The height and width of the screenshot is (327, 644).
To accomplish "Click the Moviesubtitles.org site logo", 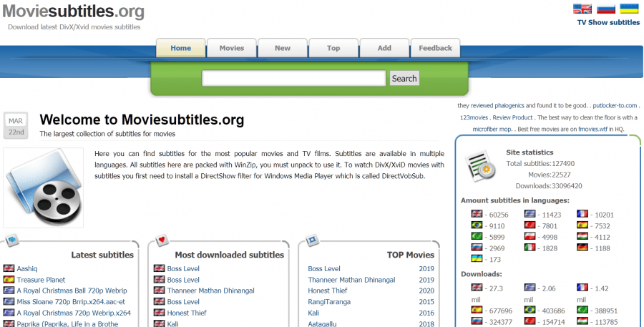I will [x=73, y=11].
